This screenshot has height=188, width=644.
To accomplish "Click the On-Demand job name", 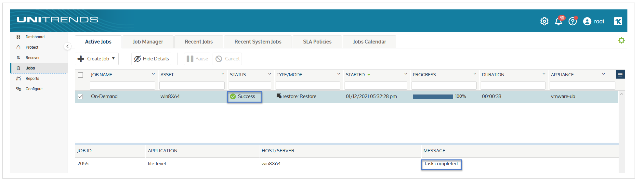I will pyautogui.click(x=104, y=96).
